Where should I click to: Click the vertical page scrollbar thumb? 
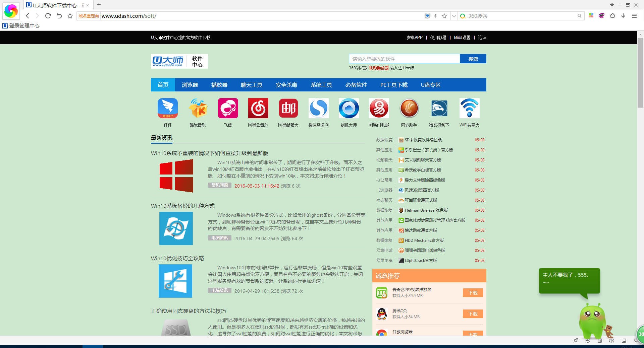tap(640, 72)
